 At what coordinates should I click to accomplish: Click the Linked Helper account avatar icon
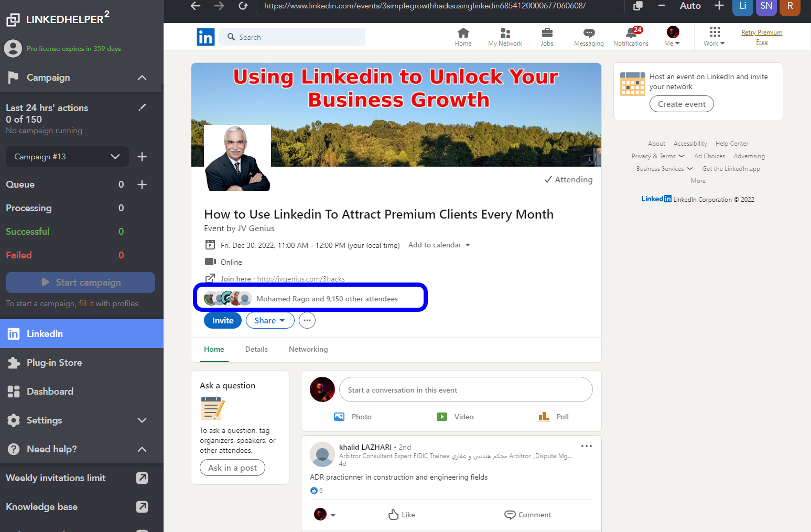coord(13,48)
